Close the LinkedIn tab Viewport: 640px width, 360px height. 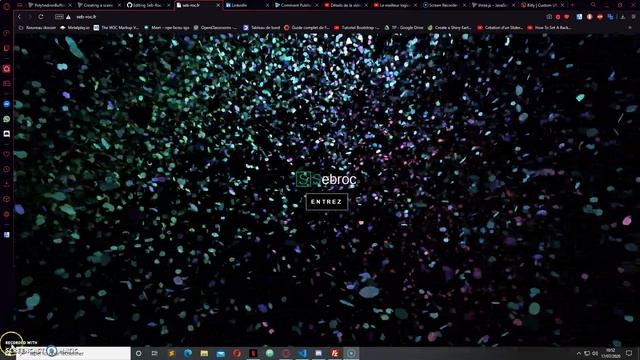coord(267,5)
